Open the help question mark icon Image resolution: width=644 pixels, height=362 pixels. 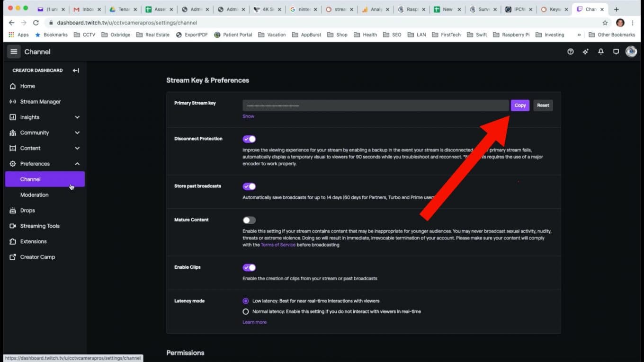[x=570, y=52]
